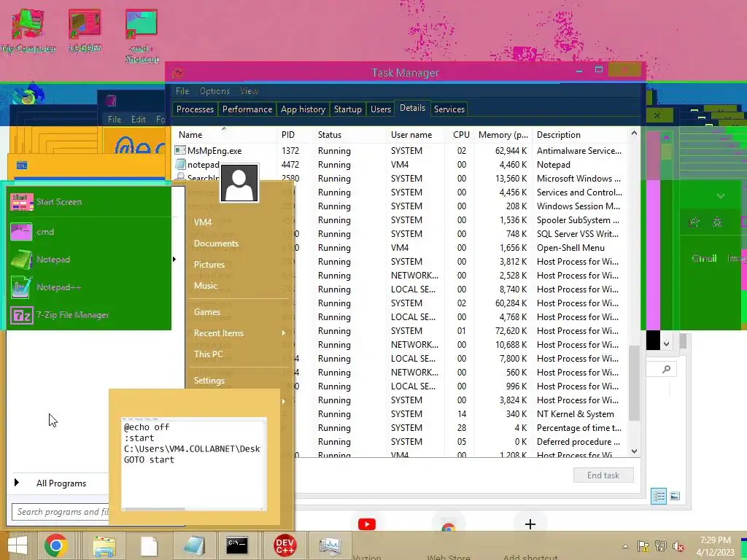
Task: Switch to the Startup tab
Action: [x=348, y=109]
